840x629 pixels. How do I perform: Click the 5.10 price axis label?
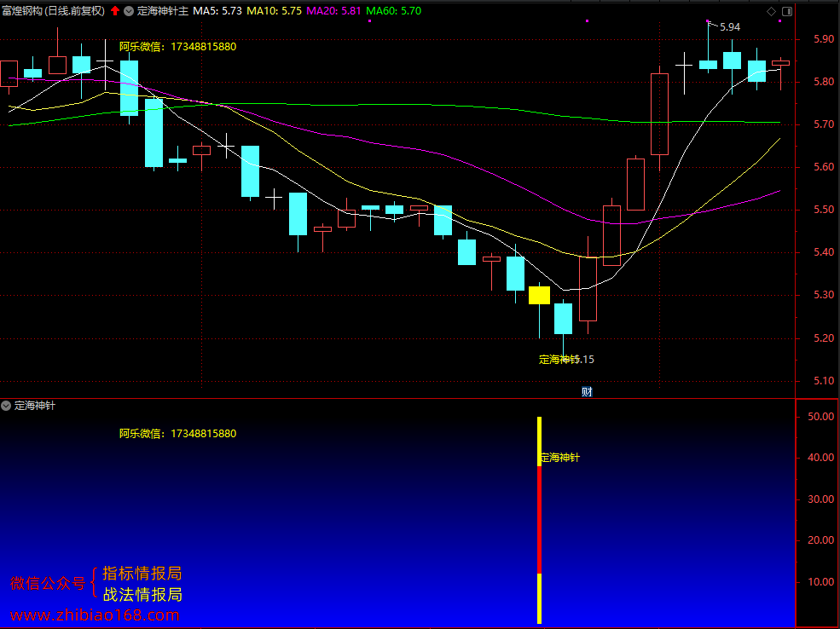point(824,381)
